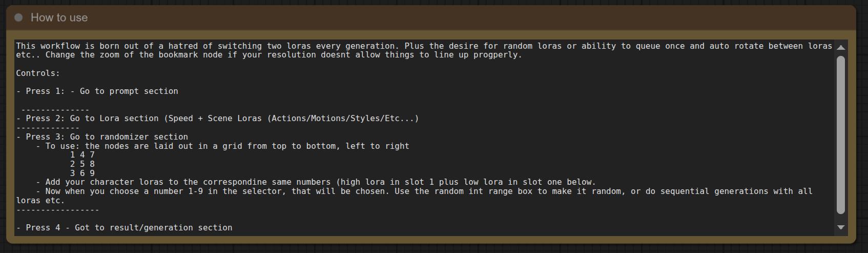Click the vertical scrollbar thumb
This screenshot has width=868, height=253.
point(840,133)
